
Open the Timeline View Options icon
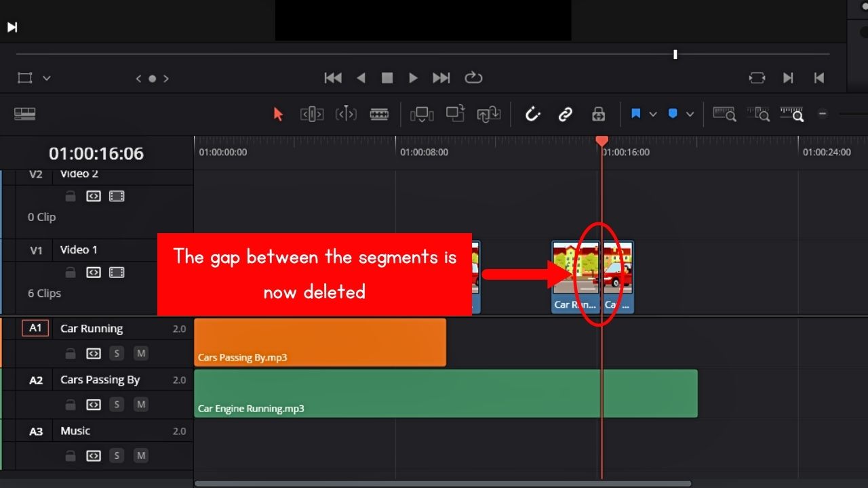click(25, 113)
